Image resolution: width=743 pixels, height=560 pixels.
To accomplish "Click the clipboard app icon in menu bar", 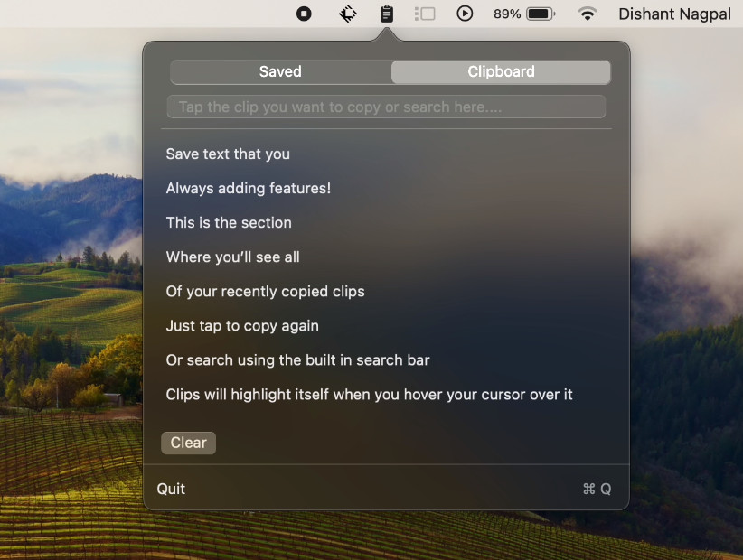I will 387,14.
